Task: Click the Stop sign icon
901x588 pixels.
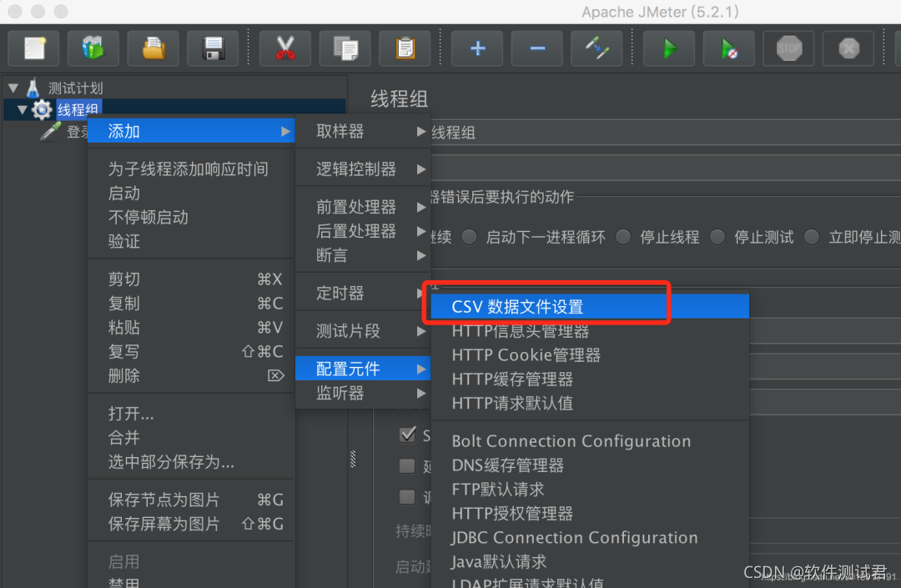Action: [789, 48]
